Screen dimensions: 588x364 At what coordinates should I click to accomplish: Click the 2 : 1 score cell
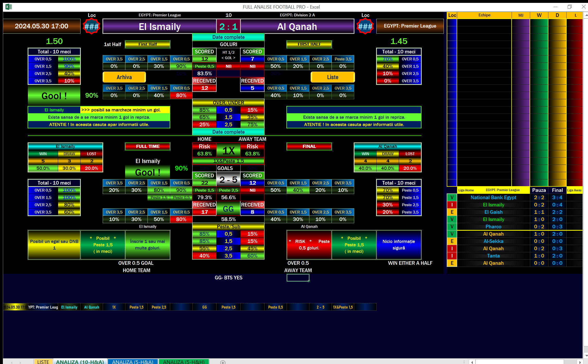228,26
